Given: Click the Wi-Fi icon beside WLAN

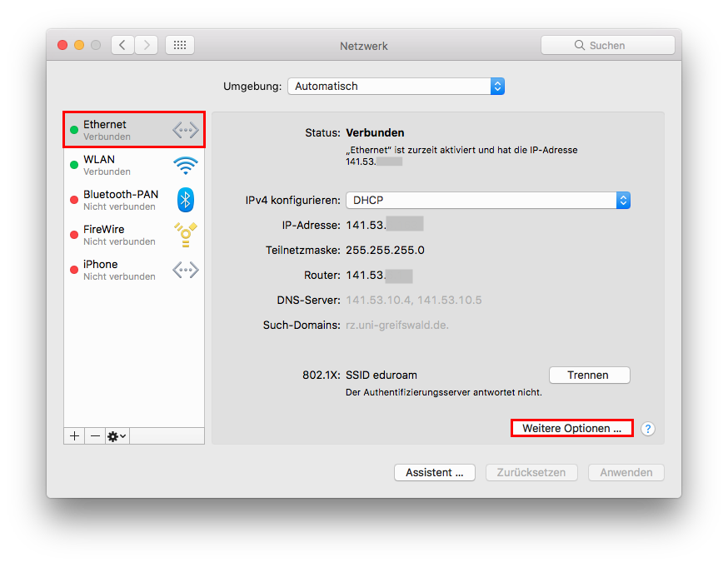Looking at the screenshot, I should [185, 165].
